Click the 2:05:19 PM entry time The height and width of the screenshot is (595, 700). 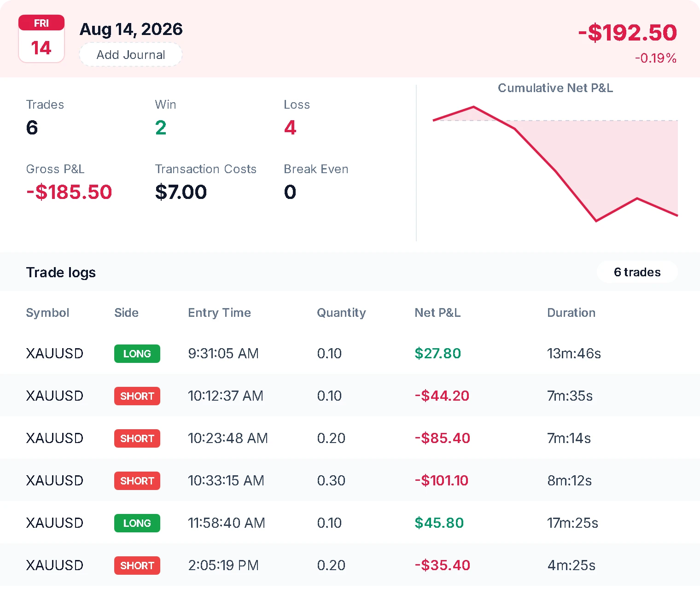coord(223,565)
